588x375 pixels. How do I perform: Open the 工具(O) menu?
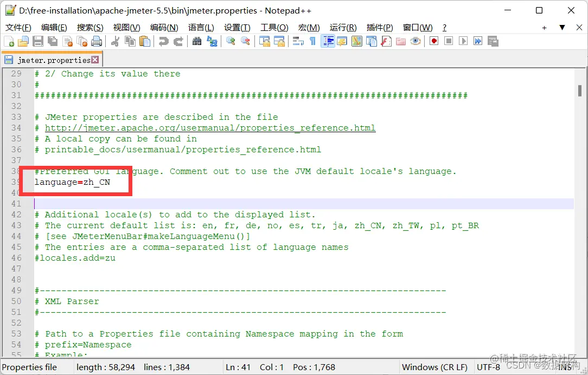274,28
